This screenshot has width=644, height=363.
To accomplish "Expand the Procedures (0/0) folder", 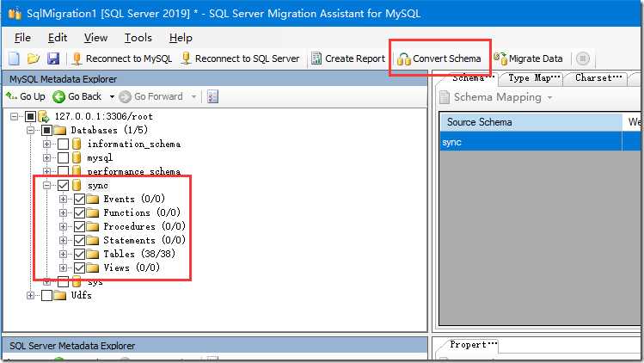I will pyautogui.click(x=63, y=226).
